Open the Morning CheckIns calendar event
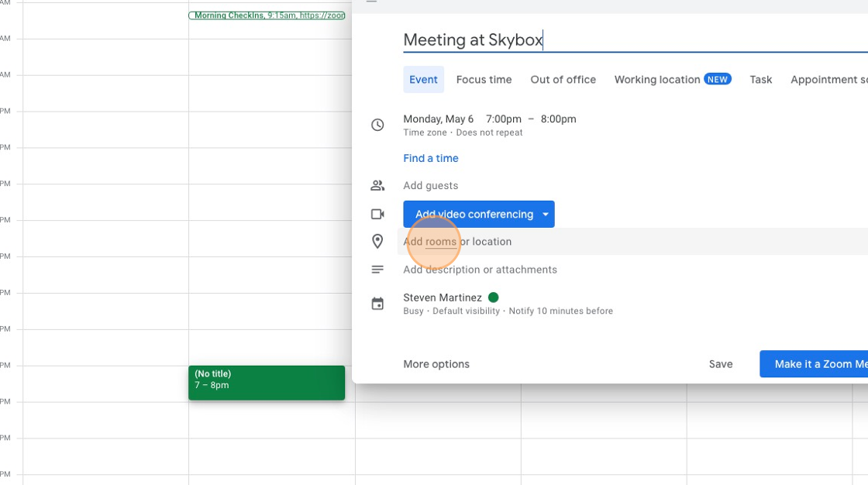 tap(267, 15)
